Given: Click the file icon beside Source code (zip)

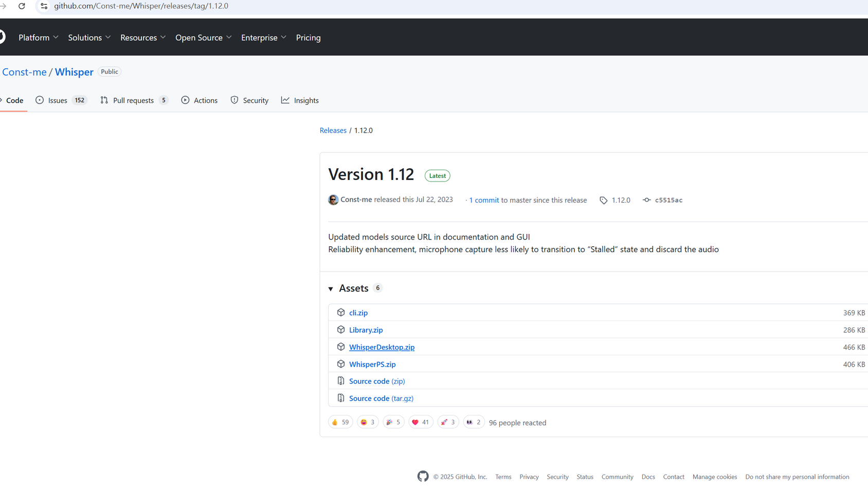Looking at the screenshot, I should [340, 381].
